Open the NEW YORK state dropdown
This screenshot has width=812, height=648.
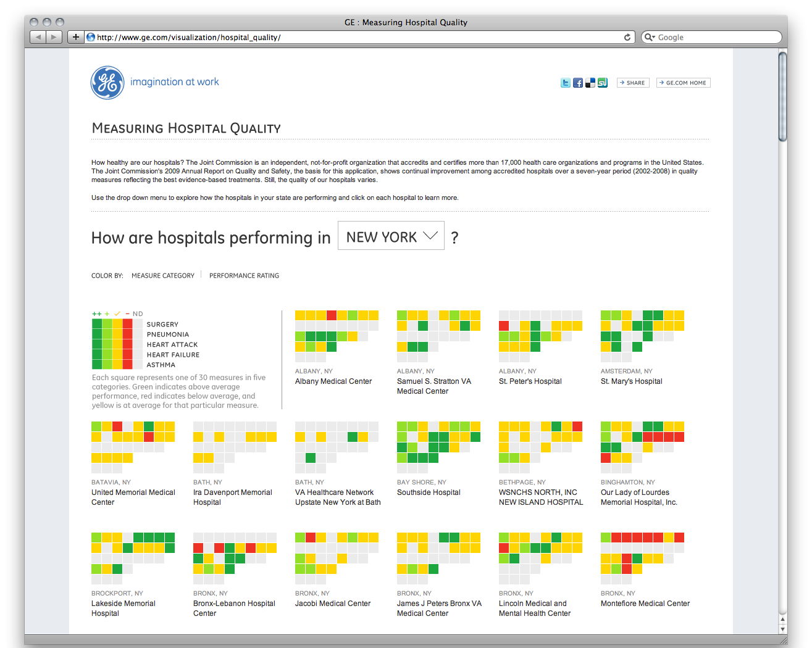tap(391, 236)
